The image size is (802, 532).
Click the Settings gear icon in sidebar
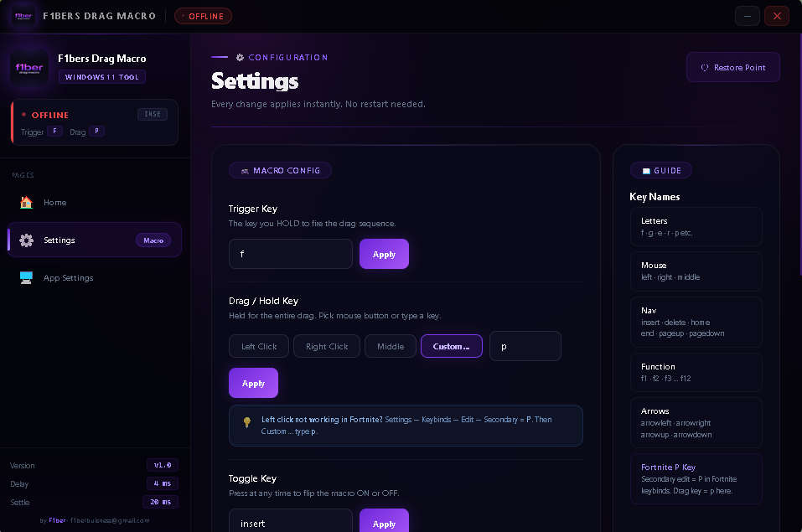[x=26, y=240]
